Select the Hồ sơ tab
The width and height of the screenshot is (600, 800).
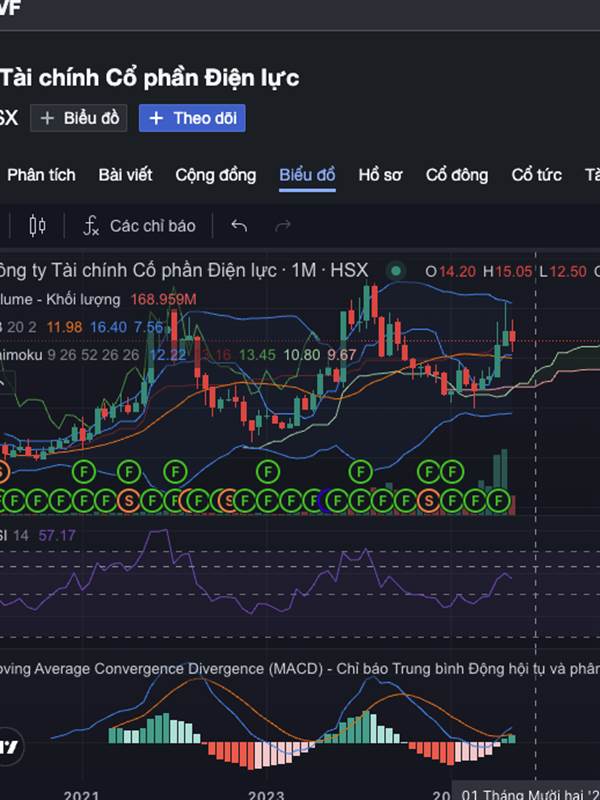pyautogui.click(x=380, y=175)
